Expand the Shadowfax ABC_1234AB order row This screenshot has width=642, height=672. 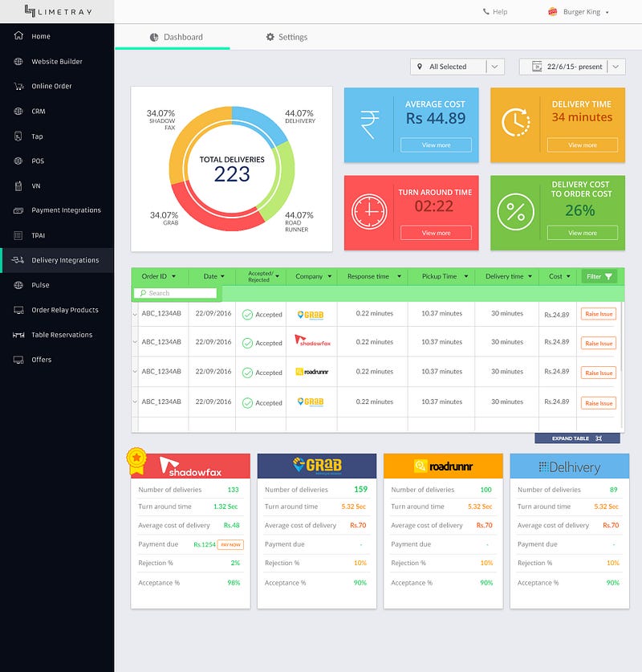click(x=135, y=342)
